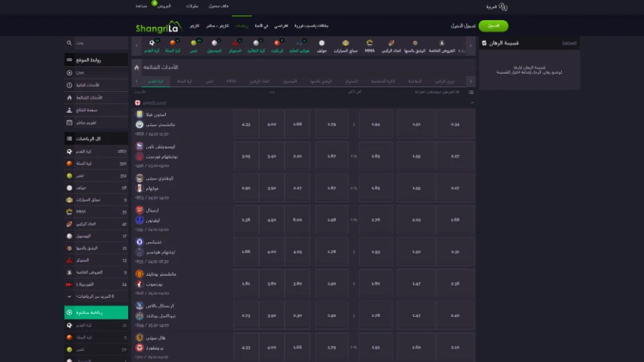Open motor racing helmet icon in carousel
The image size is (644, 362).
345,43
